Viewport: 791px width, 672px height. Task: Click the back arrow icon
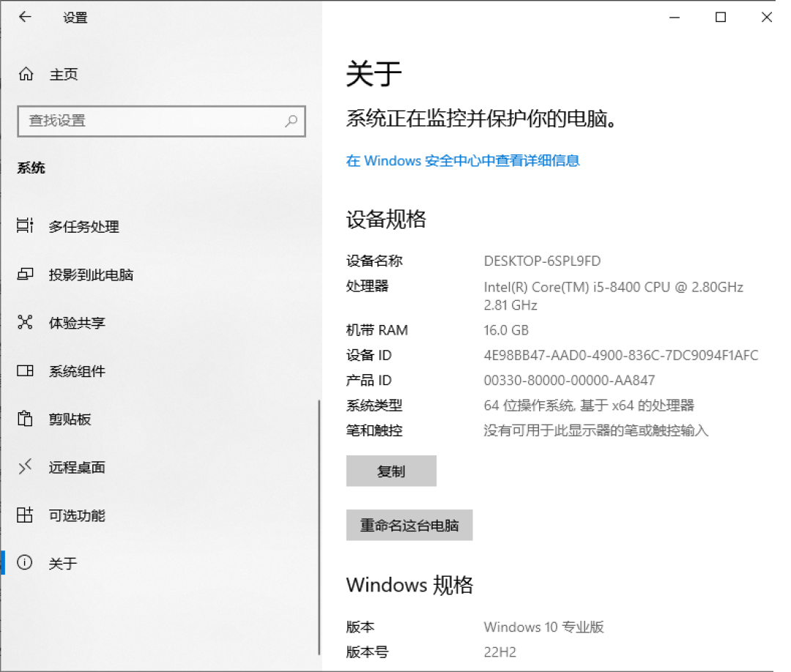click(25, 17)
